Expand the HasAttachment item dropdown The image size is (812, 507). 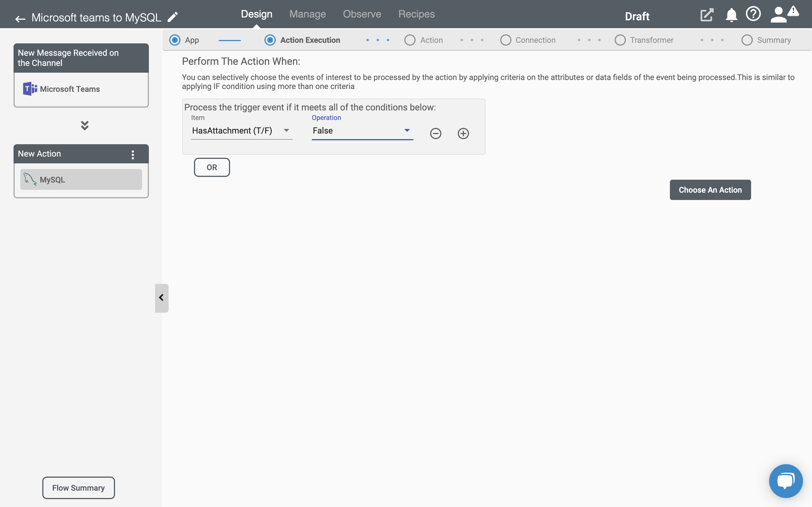[286, 130]
